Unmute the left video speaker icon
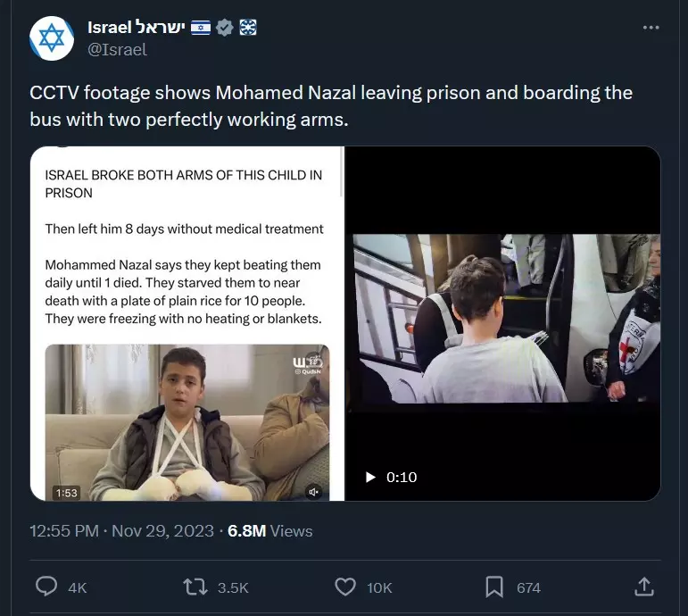Image resolution: width=688 pixels, height=616 pixels. [x=314, y=492]
